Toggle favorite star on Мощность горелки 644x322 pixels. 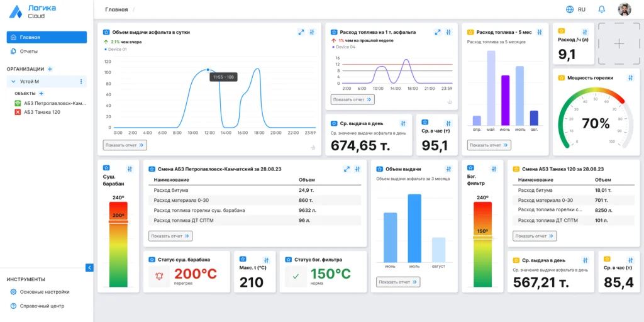pyautogui.click(x=562, y=77)
